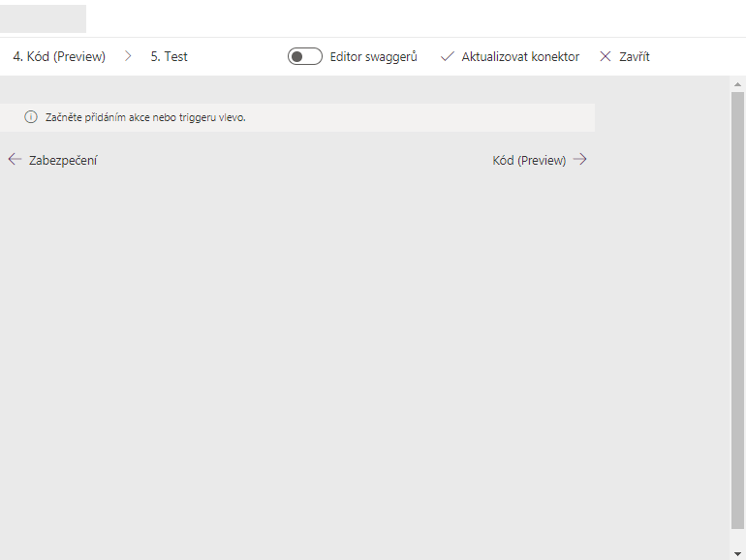
Task: Toggle the Editor swaggerů switch
Action: coord(304,57)
